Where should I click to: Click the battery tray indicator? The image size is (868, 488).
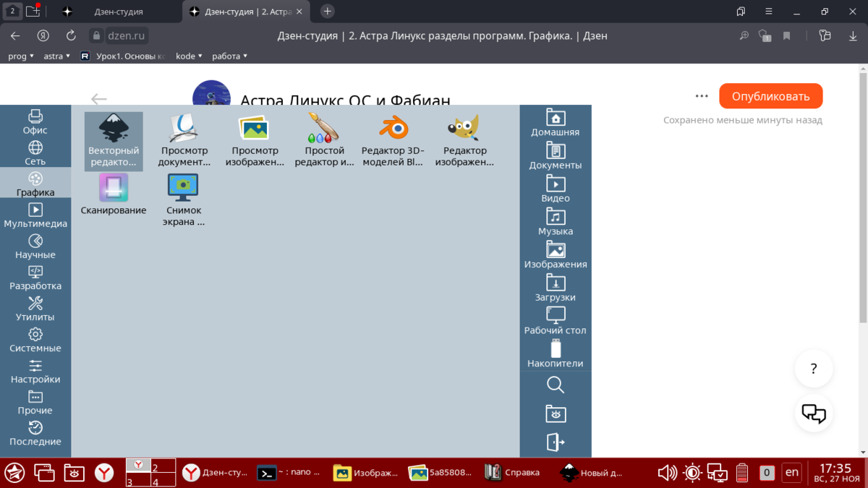pyautogui.click(x=742, y=473)
